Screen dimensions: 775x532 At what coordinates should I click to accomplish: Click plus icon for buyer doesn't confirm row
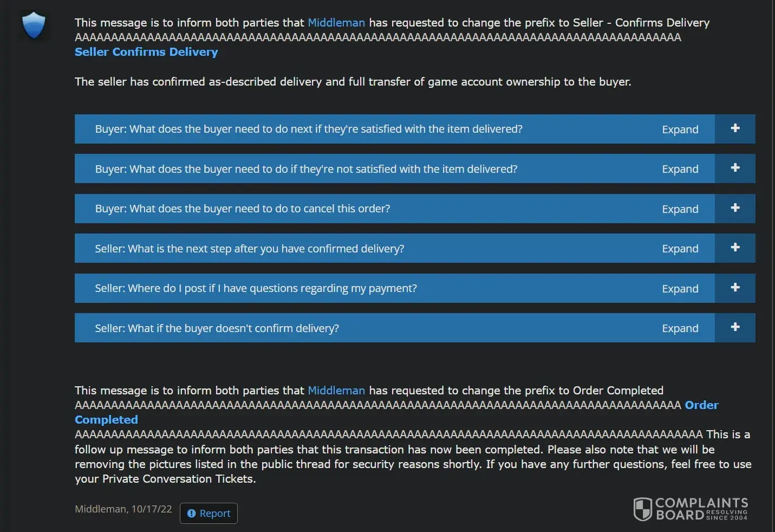click(735, 327)
